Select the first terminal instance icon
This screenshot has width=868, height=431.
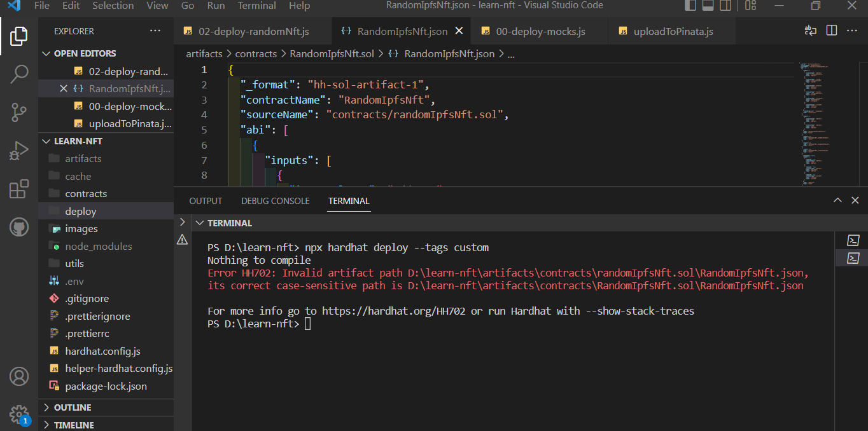coord(853,240)
